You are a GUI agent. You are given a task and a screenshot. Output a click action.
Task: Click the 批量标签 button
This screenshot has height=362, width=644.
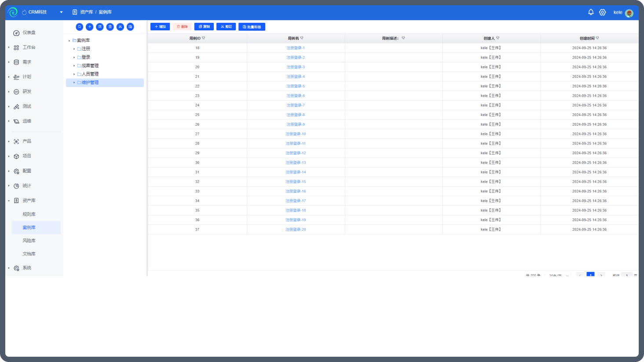pyautogui.click(x=252, y=27)
